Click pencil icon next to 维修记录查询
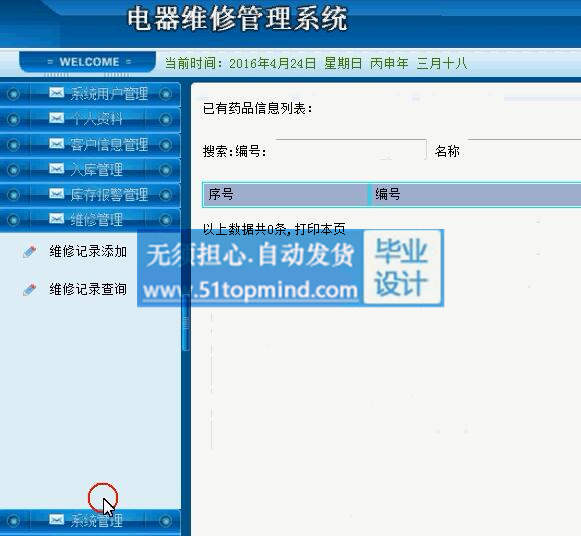Screen dimensions: 581x536 pyautogui.click(x=30, y=289)
